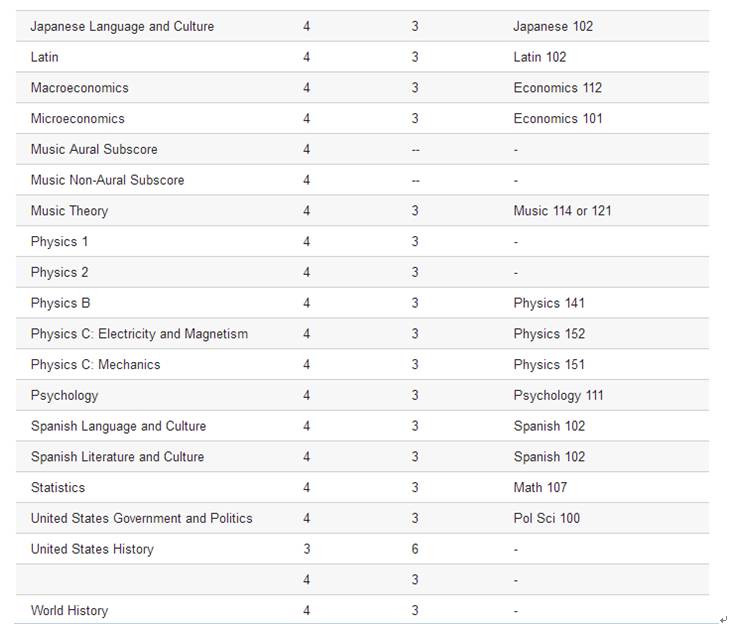Select the Physics B exam label
This screenshot has width=734, height=641.
60,303
